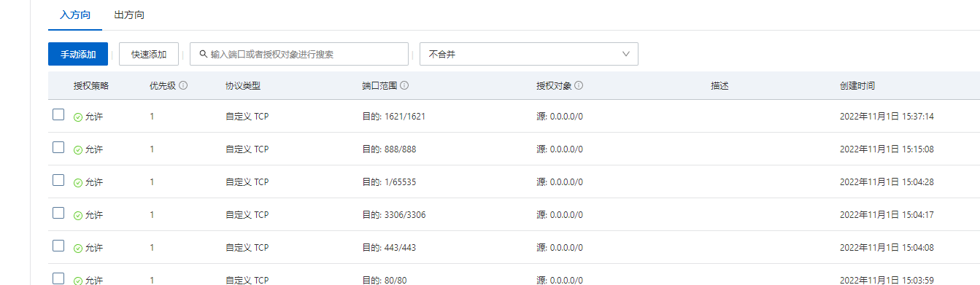Viewport: 980px width, 285px height.
Task: Focus the port or object search field
Action: tap(299, 54)
